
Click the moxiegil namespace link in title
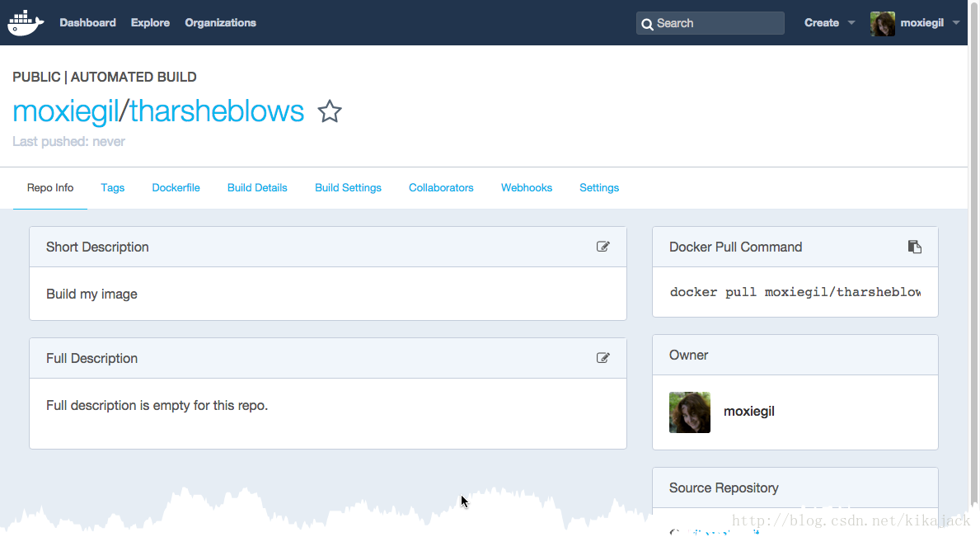pyautogui.click(x=66, y=111)
